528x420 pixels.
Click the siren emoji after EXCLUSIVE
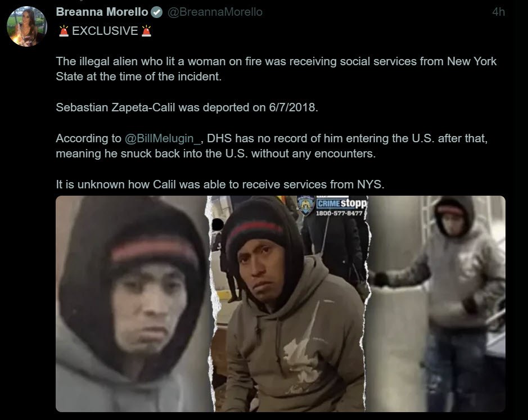(x=146, y=31)
